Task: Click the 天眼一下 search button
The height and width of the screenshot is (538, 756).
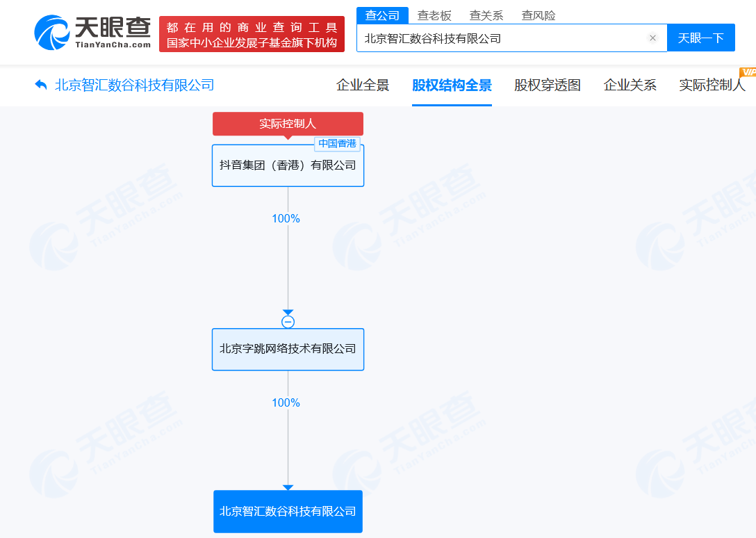Action: coord(700,38)
